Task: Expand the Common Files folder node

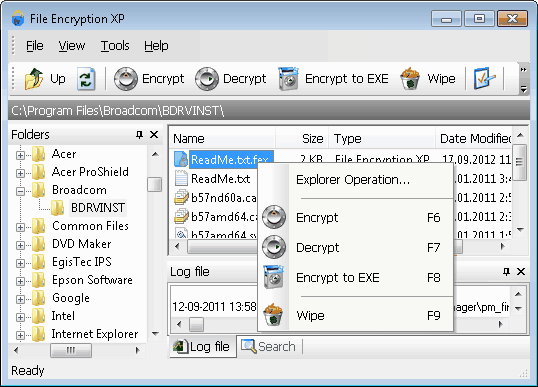Action: tap(20, 227)
